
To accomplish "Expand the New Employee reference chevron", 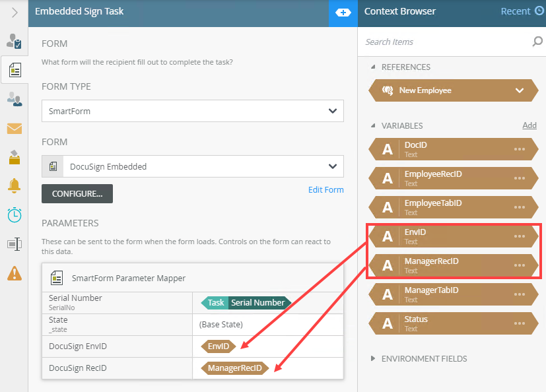I will 520,90.
